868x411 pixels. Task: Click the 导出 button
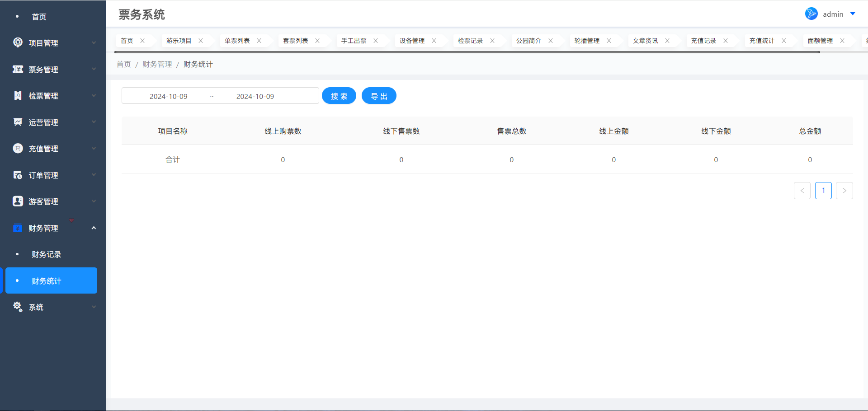click(379, 96)
